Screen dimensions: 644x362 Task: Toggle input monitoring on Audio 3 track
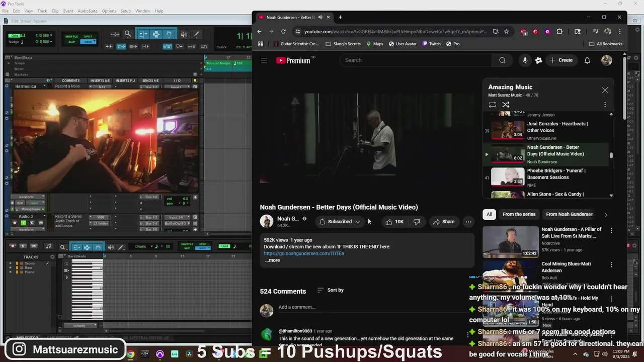pos(23,223)
